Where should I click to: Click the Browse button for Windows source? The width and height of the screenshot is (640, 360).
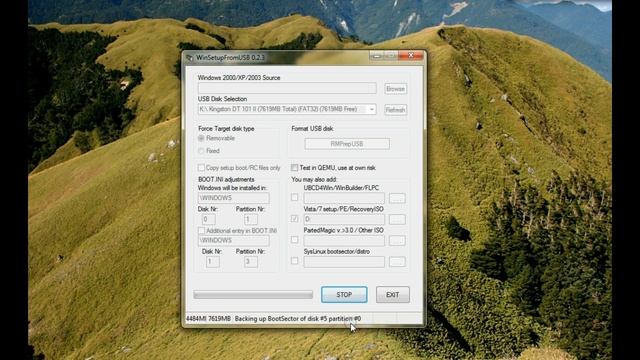396,89
